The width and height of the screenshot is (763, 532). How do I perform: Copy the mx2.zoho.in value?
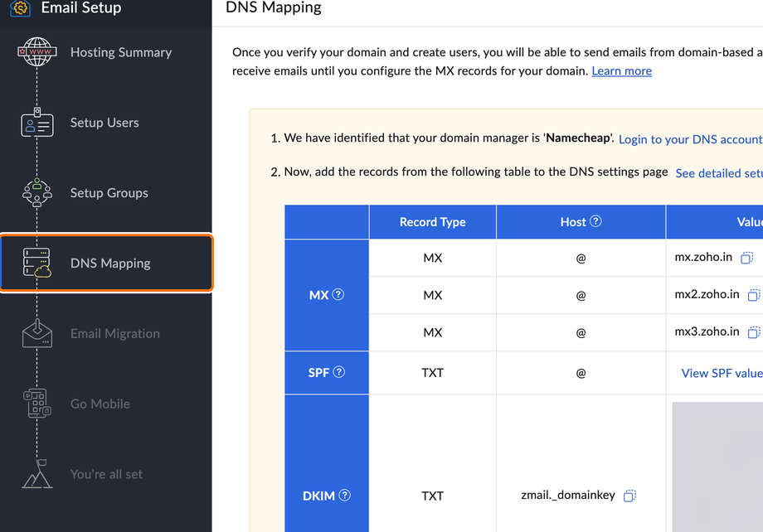754,295
